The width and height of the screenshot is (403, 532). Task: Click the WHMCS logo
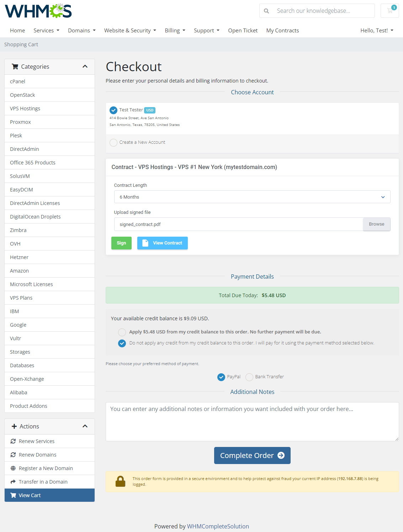(38, 11)
